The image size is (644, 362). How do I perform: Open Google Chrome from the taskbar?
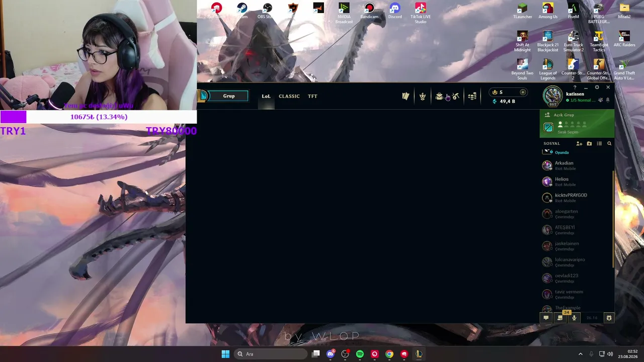click(x=389, y=354)
